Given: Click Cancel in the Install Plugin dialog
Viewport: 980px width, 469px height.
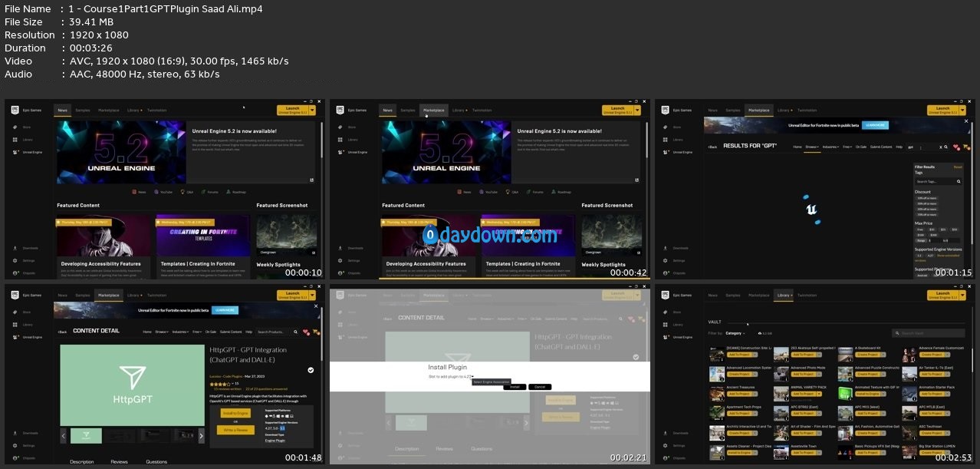Looking at the screenshot, I should 539,387.
